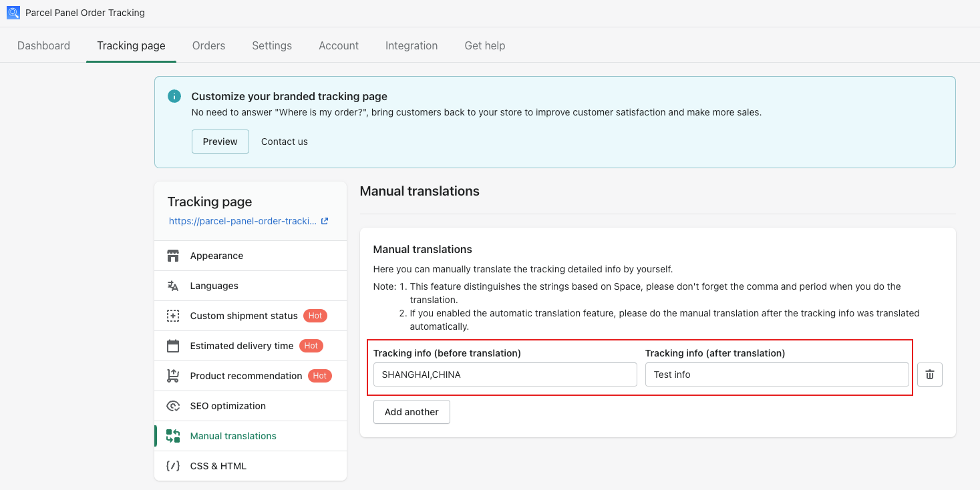Click the Customize your branded tracking page heading
The image size is (980, 490).
coord(289,96)
